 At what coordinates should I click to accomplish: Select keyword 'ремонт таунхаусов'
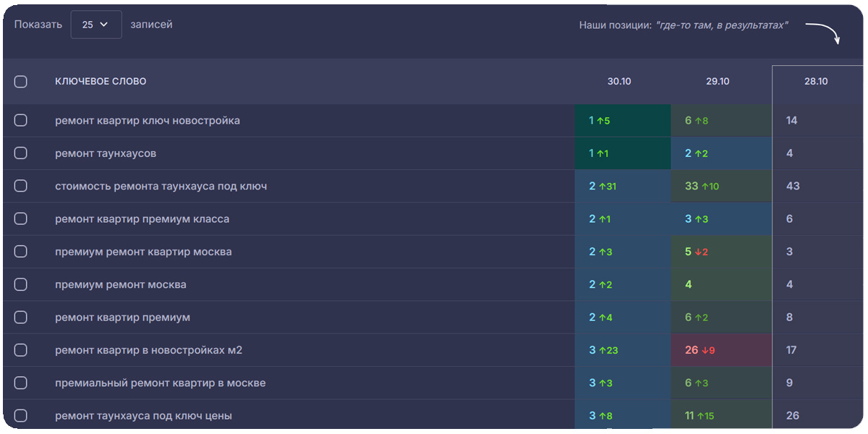point(106,153)
